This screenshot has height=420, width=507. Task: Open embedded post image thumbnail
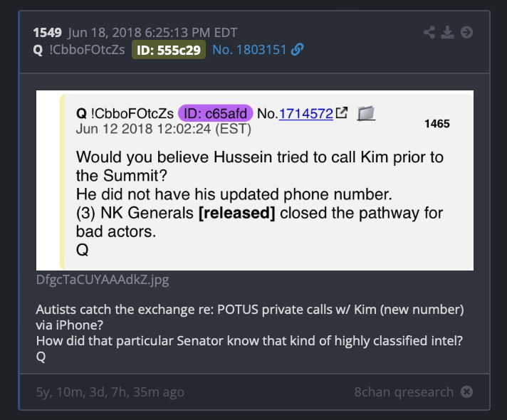tap(255, 180)
